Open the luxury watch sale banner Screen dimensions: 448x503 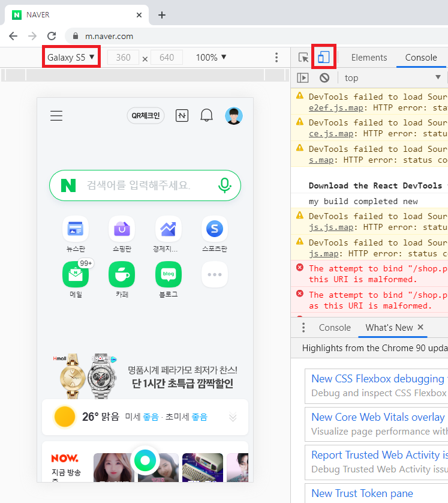point(145,376)
